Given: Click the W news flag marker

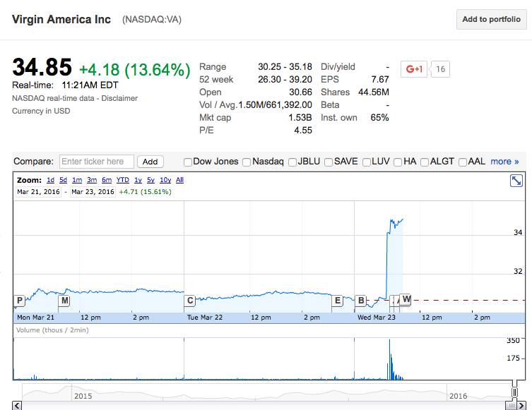Looking at the screenshot, I should (x=406, y=299).
